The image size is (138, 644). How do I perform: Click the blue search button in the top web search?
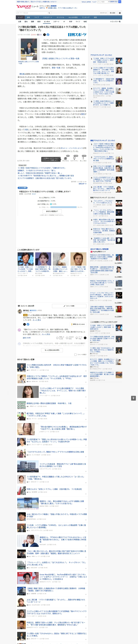coord(120,2)
